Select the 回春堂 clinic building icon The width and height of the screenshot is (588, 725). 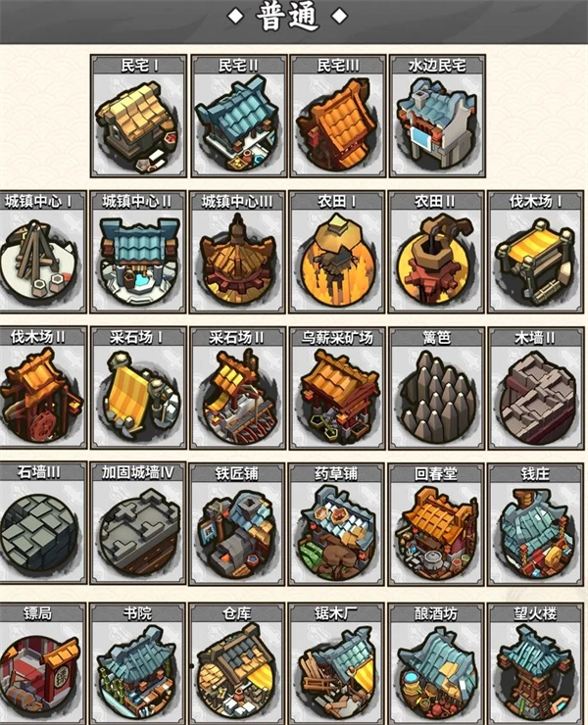pyautogui.click(x=437, y=533)
